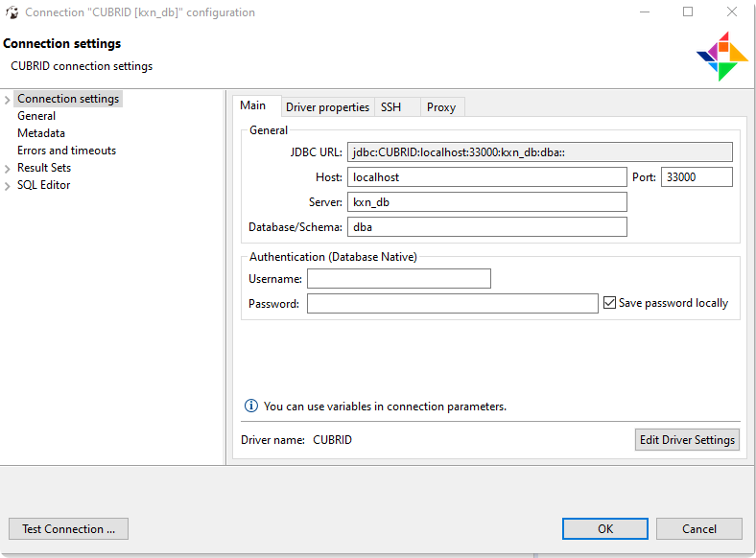Click the Port field showing 33000
756x558 pixels.
click(x=697, y=176)
